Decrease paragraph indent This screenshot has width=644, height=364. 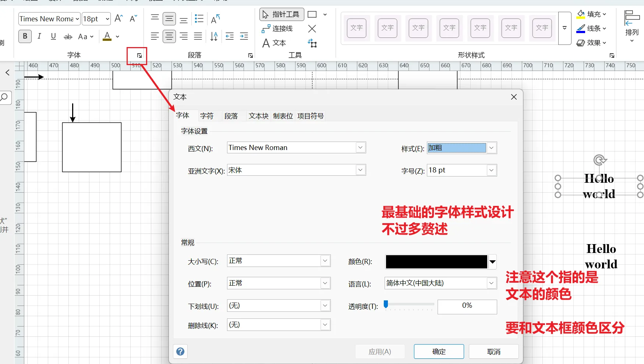point(230,36)
